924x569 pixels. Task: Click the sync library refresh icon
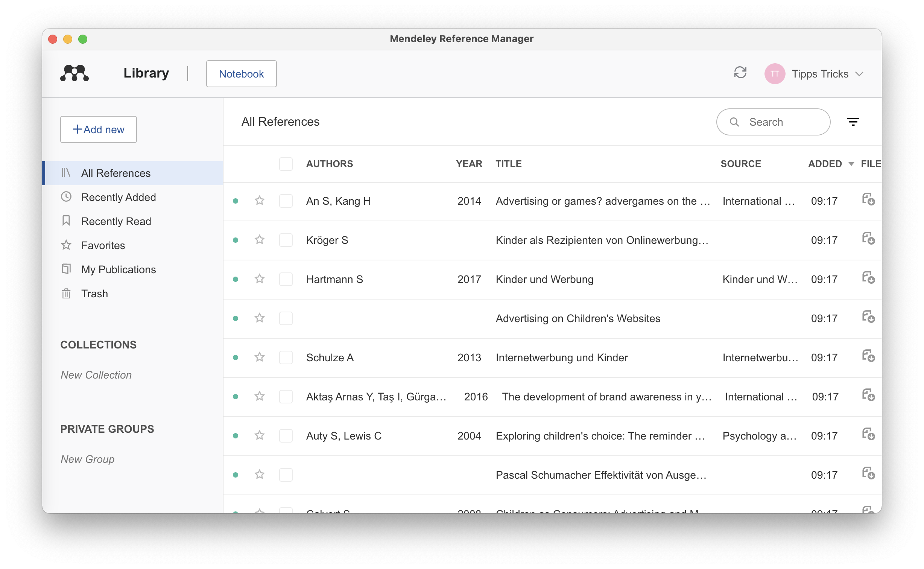coord(740,73)
